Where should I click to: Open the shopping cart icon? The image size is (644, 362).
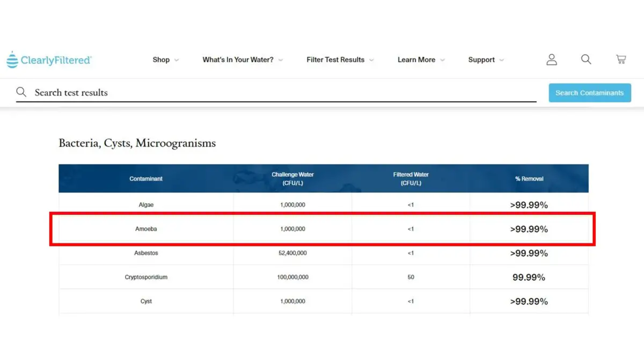(x=621, y=60)
